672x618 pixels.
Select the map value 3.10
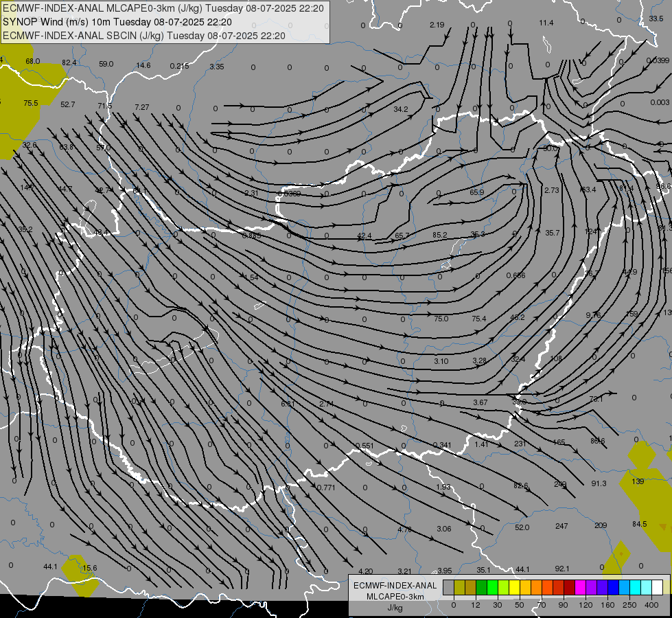(441, 361)
